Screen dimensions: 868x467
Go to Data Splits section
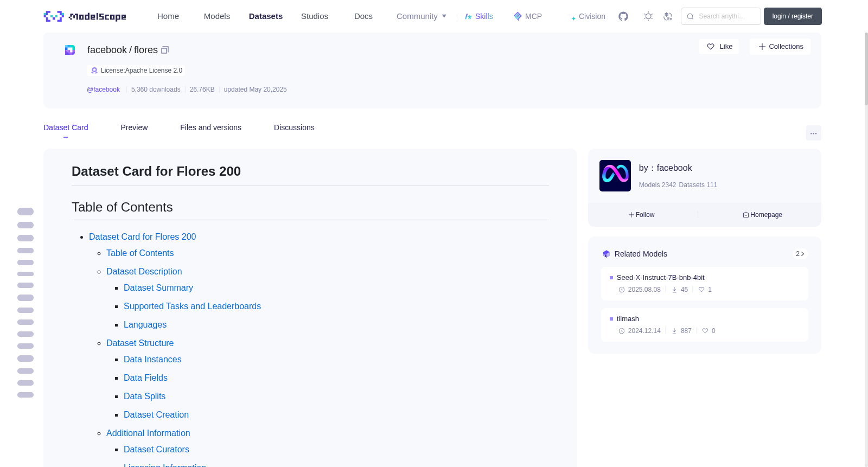[144, 396]
